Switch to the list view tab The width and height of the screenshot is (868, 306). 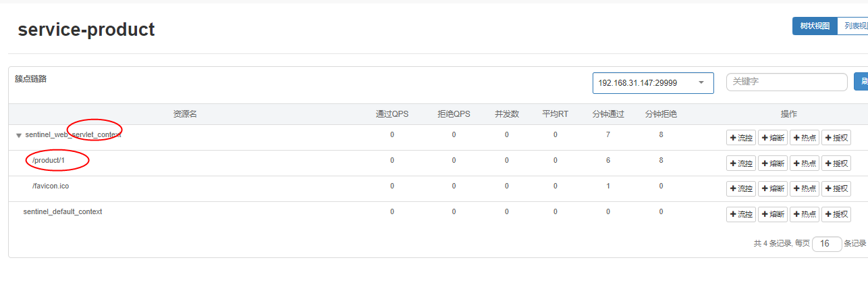[855, 26]
